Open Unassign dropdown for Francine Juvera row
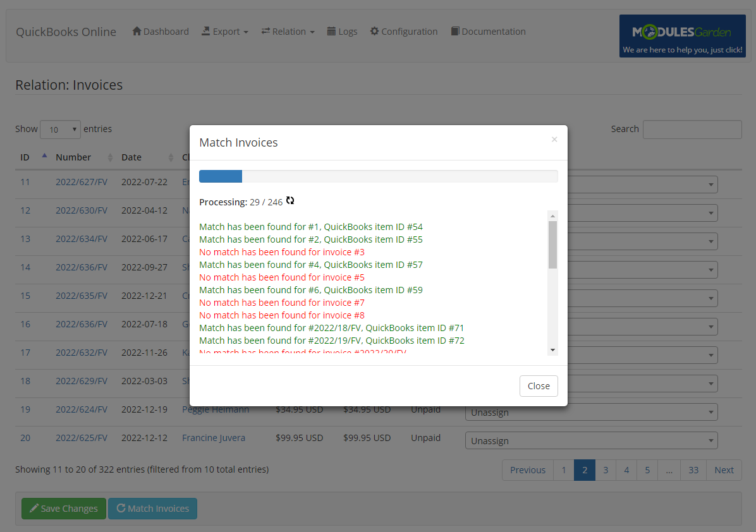The width and height of the screenshot is (756, 532). click(591, 440)
